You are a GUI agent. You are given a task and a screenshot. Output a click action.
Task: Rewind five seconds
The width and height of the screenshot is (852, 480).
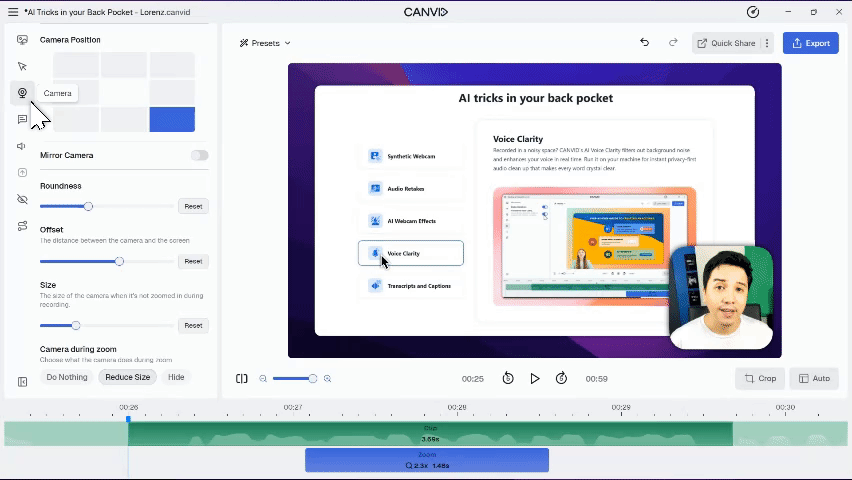tap(508, 378)
